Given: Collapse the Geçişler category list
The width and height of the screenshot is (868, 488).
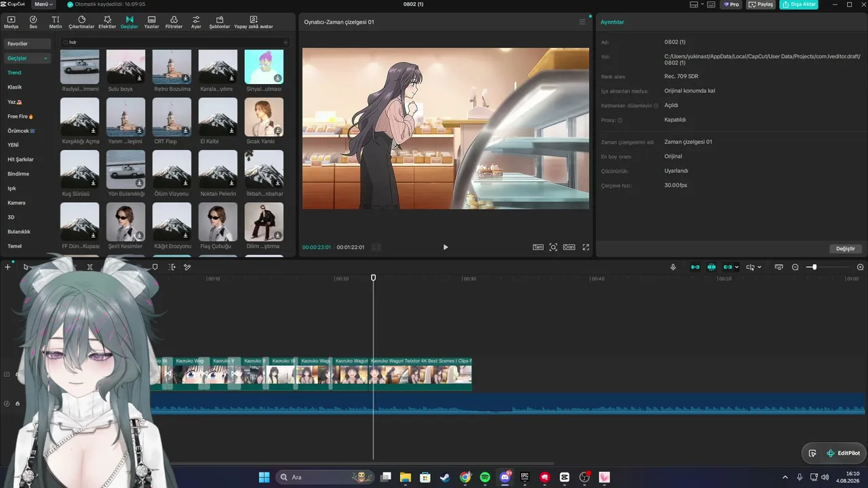Looking at the screenshot, I should (46, 58).
